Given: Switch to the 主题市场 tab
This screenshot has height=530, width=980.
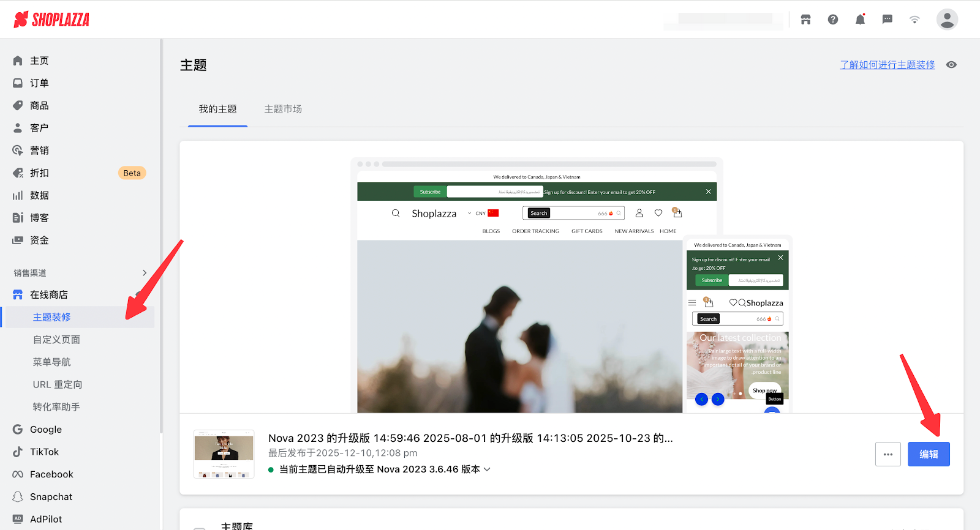Looking at the screenshot, I should tap(283, 109).
